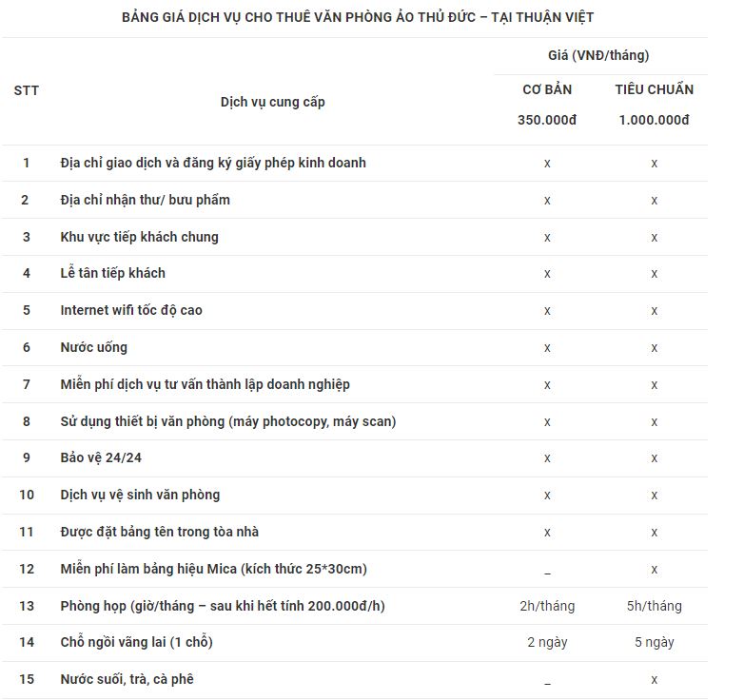Click the table title about Thuận Việt
The height and width of the screenshot is (700, 744).
coord(358,17)
